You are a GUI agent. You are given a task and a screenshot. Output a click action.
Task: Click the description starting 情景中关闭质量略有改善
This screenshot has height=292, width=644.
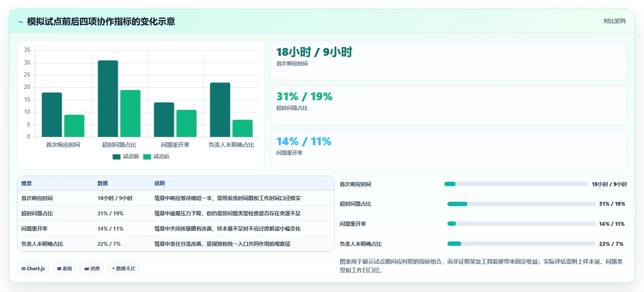(x=228, y=228)
